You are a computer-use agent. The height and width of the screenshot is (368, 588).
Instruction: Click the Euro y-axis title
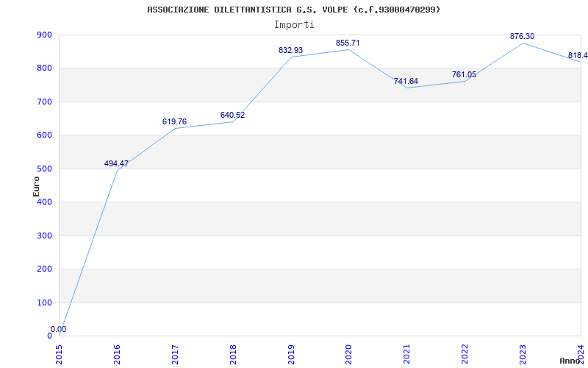click(36, 186)
